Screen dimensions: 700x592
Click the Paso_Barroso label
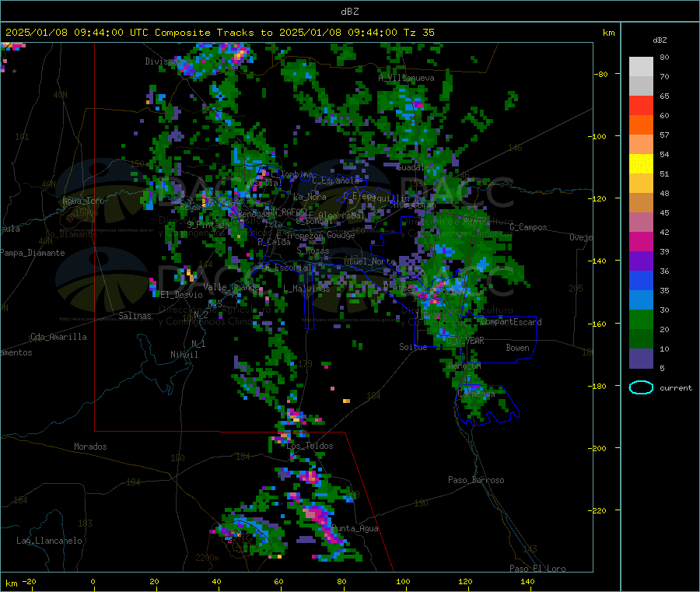476,480
